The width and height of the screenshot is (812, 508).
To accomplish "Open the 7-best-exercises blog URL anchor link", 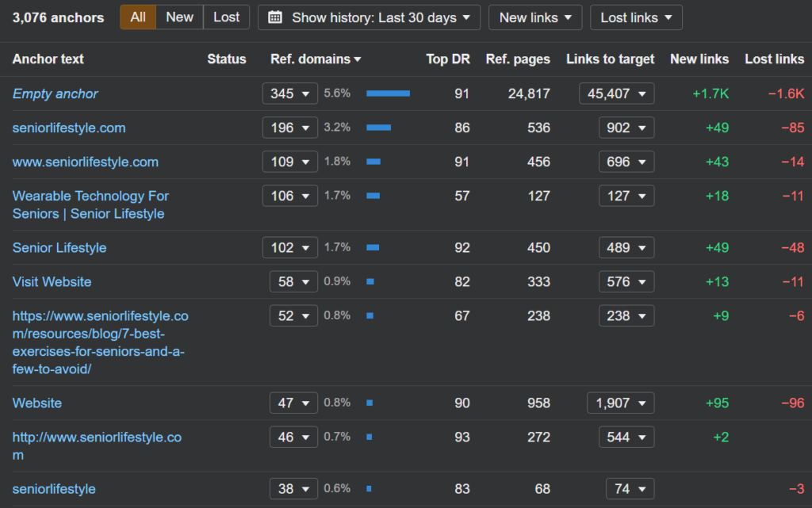I will pyautogui.click(x=101, y=342).
